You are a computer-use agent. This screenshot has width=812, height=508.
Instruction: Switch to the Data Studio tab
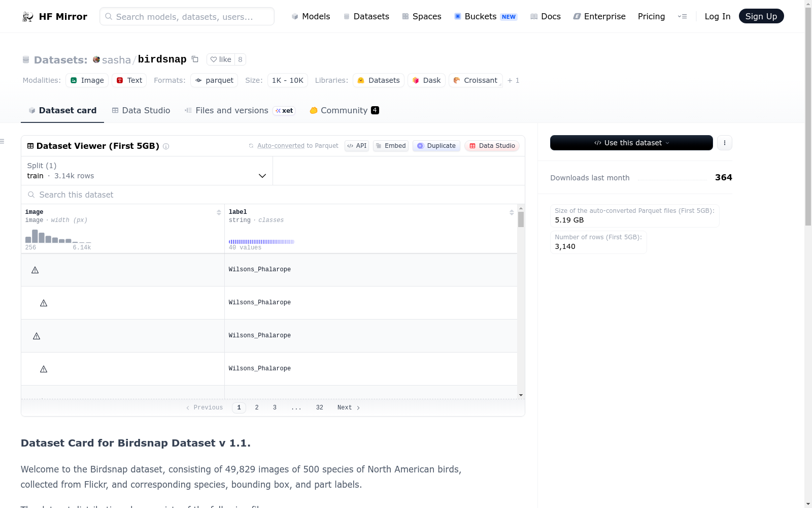pyautogui.click(x=141, y=110)
